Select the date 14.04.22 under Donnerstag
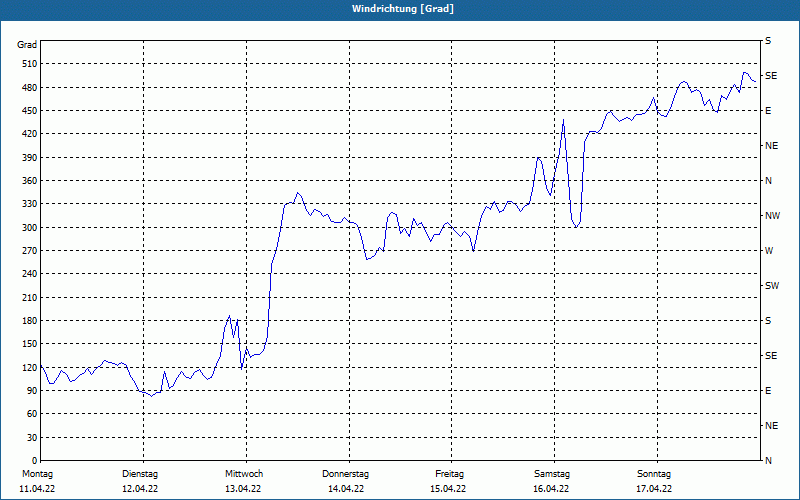Image resolution: width=800 pixels, height=500 pixels. (346, 489)
